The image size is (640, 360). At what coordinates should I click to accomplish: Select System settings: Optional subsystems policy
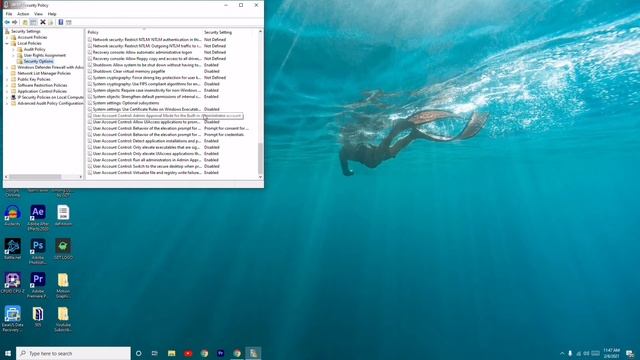(126, 103)
